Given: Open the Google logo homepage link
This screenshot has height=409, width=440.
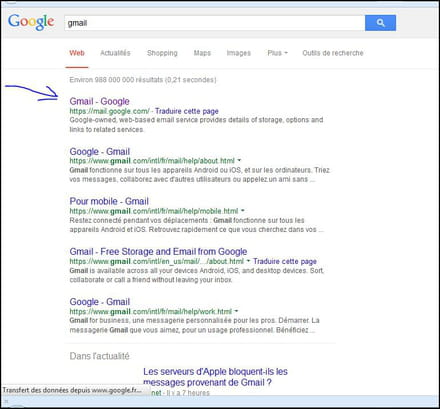Looking at the screenshot, I should coord(31,22).
